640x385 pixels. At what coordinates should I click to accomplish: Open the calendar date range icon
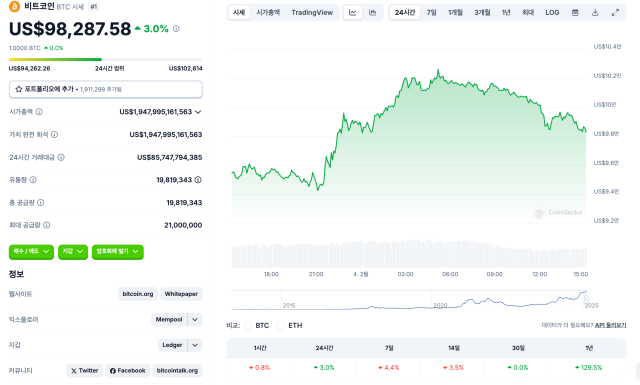click(x=575, y=13)
